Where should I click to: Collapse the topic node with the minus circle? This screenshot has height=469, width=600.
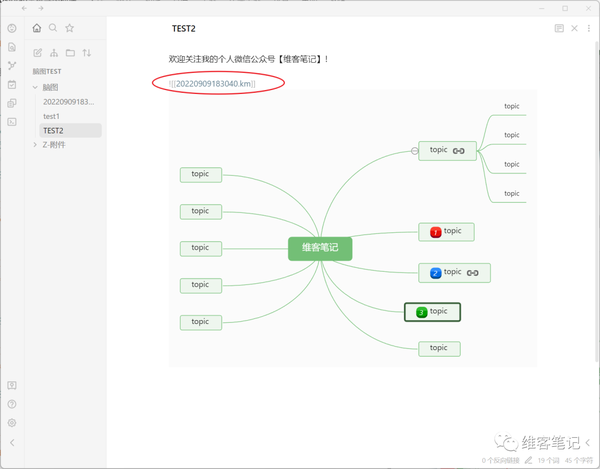pyautogui.click(x=414, y=151)
